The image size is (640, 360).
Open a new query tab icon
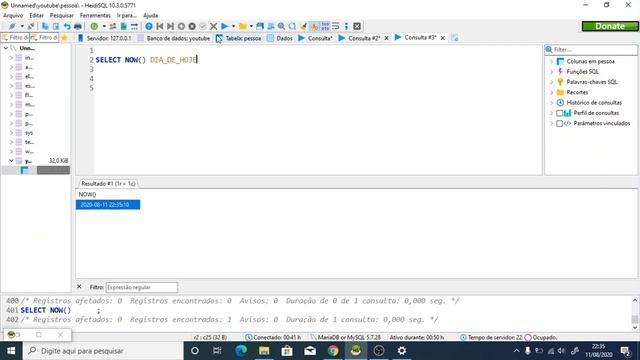click(455, 38)
